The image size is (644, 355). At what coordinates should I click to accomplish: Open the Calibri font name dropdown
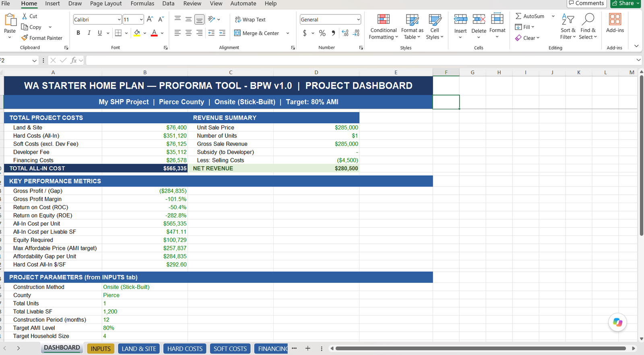[119, 19]
